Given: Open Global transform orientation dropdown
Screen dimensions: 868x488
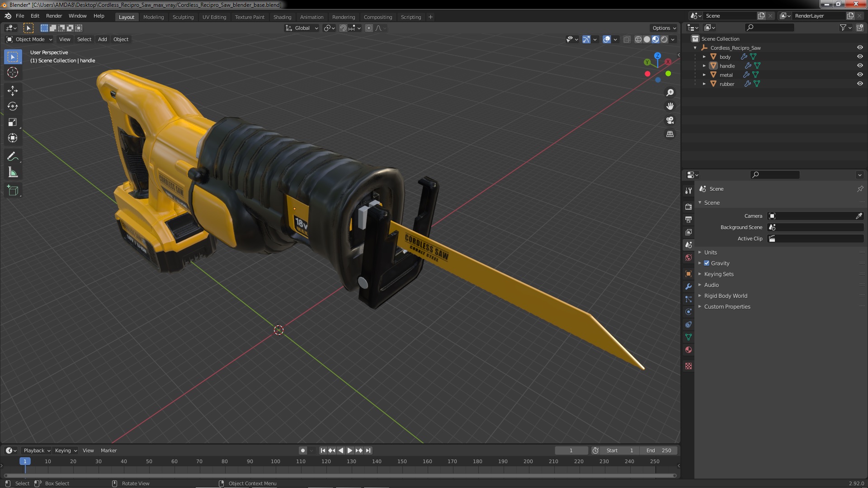Looking at the screenshot, I should [x=302, y=28].
